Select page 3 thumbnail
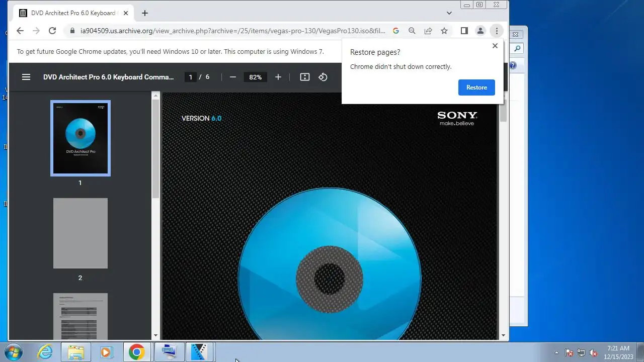 click(x=80, y=316)
